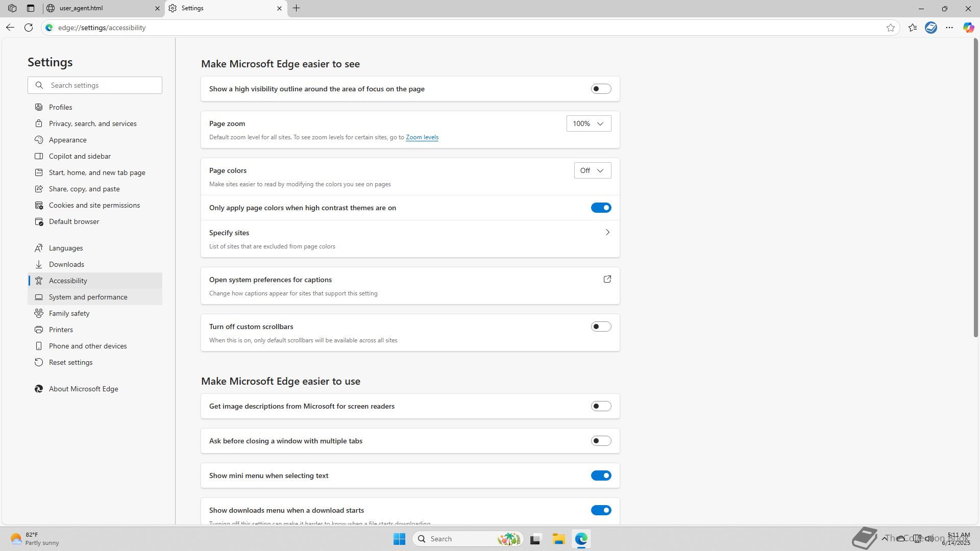The width and height of the screenshot is (980, 551).
Task: Add page to favorites star icon
Action: click(x=891, y=28)
